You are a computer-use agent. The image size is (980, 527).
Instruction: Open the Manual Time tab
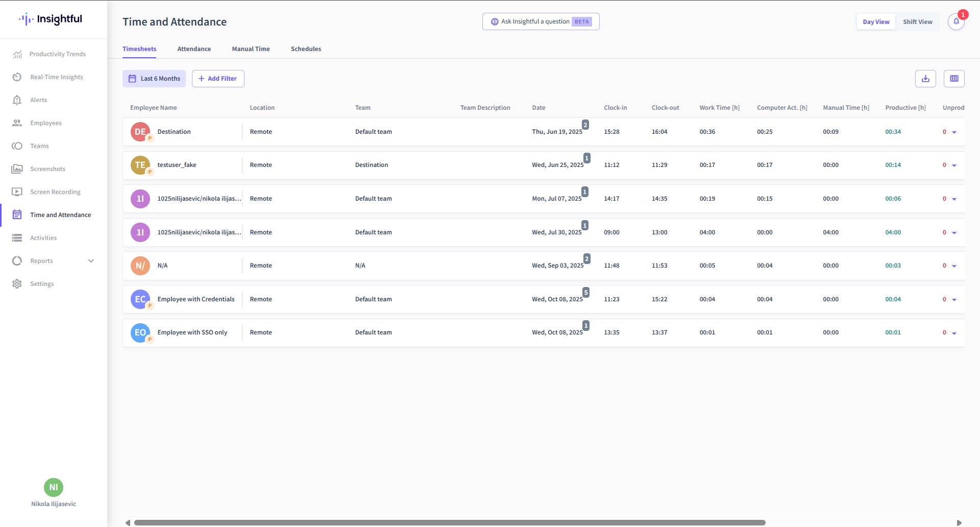[x=251, y=49]
